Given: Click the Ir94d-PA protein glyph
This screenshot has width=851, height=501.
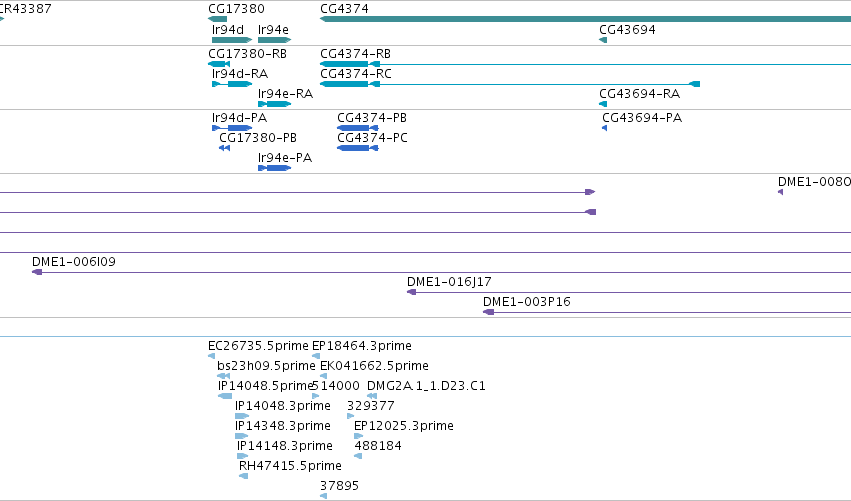Looking at the screenshot, I should coord(232,128).
